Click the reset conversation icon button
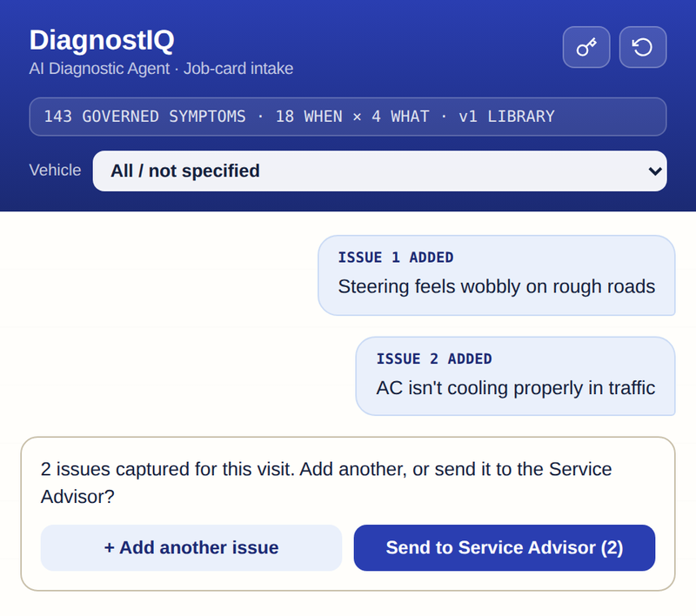This screenshot has width=696, height=616. point(643,47)
